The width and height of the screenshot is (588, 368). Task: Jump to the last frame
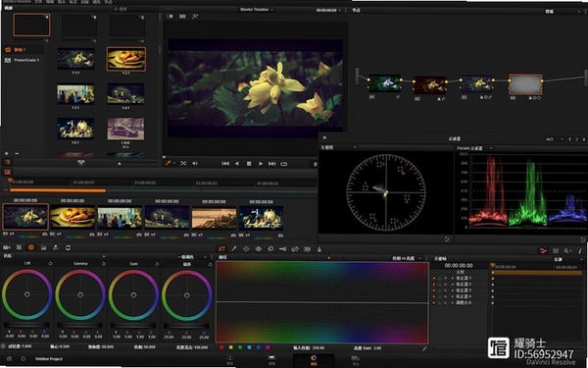click(272, 163)
